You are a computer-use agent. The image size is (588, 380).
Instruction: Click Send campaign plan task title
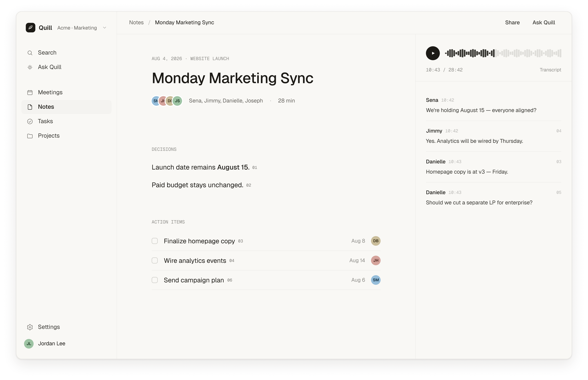pyautogui.click(x=194, y=280)
